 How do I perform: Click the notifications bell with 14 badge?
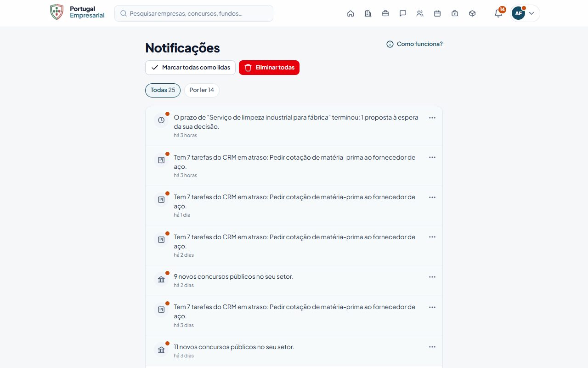coord(499,13)
